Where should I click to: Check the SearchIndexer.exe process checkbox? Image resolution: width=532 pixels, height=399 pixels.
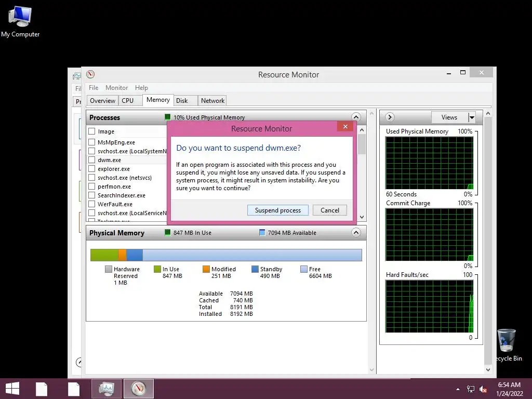91,195
